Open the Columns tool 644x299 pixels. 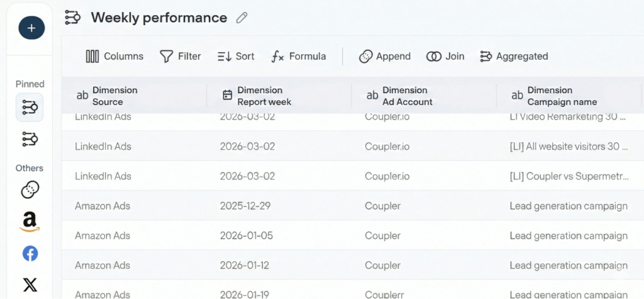click(x=114, y=57)
